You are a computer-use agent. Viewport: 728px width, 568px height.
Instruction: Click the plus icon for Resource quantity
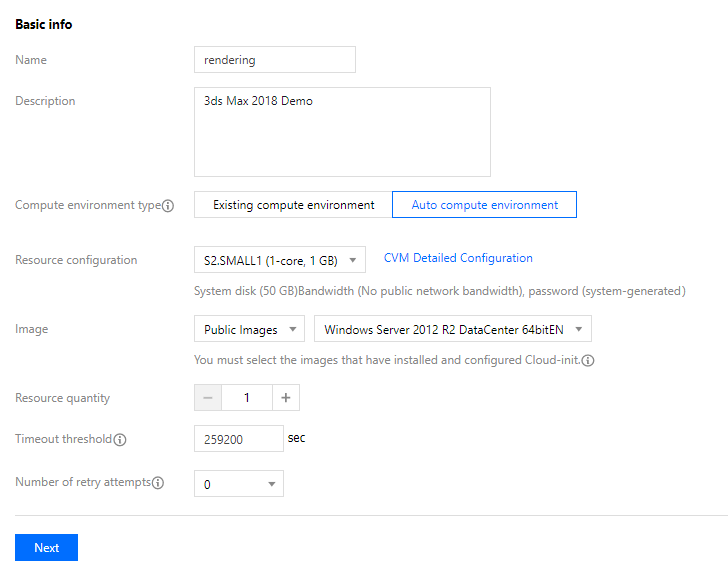pyautogui.click(x=286, y=398)
